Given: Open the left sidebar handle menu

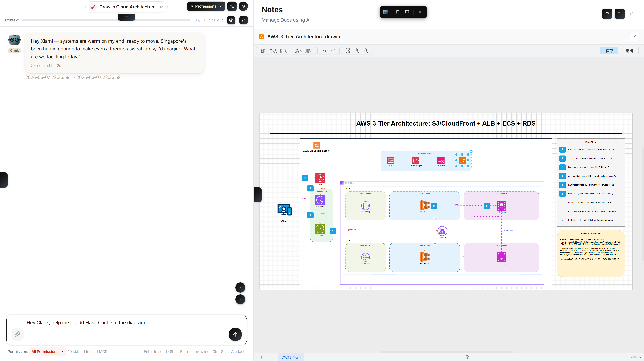Looking at the screenshot, I should (4, 180).
